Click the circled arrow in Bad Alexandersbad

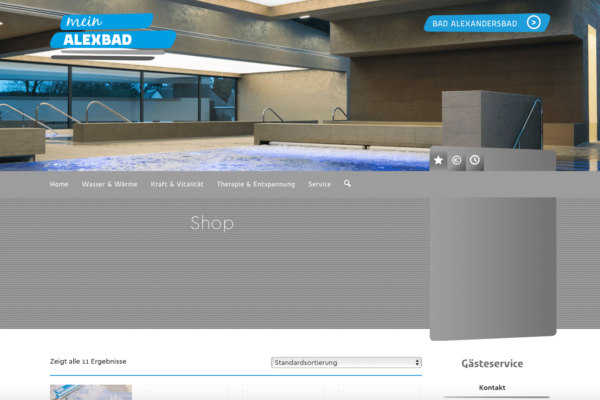(x=534, y=22)
